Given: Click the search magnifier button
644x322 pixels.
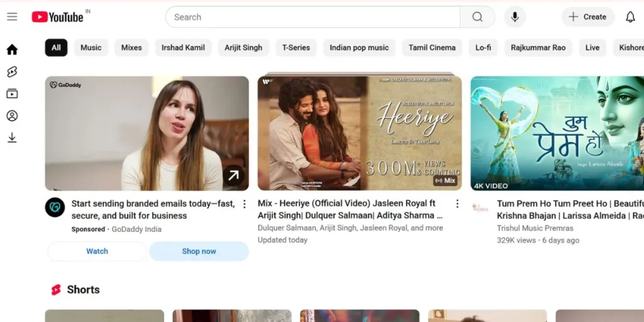Looking at the screenshot, I should 477,17.
